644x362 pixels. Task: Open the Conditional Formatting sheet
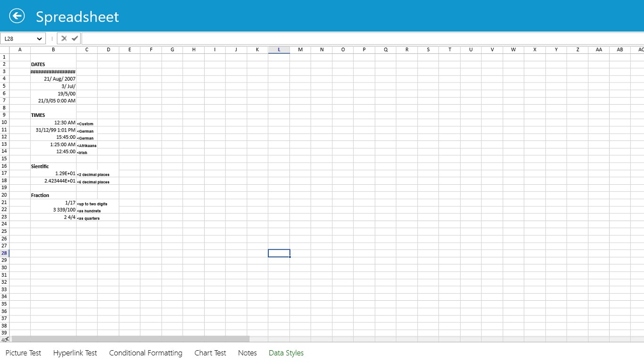coord(146,353)
